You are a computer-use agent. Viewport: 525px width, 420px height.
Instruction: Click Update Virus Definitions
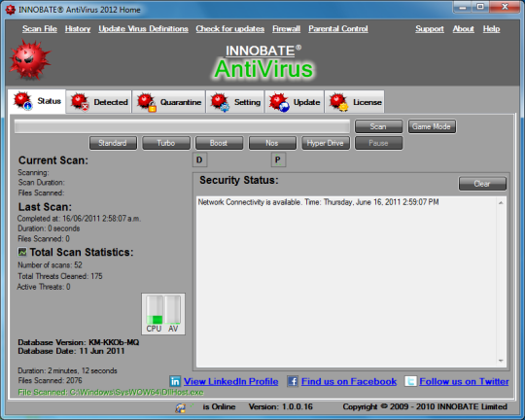143,29
